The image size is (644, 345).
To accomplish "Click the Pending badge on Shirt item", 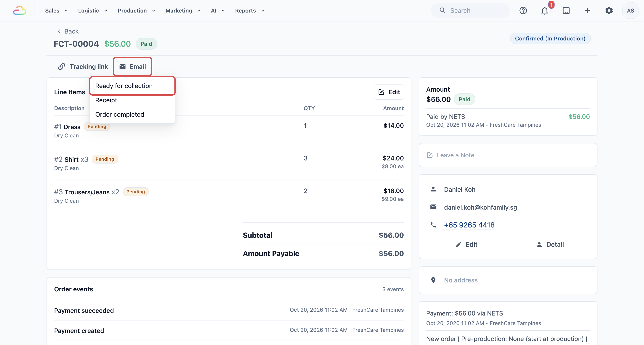I will pos(105,159).
